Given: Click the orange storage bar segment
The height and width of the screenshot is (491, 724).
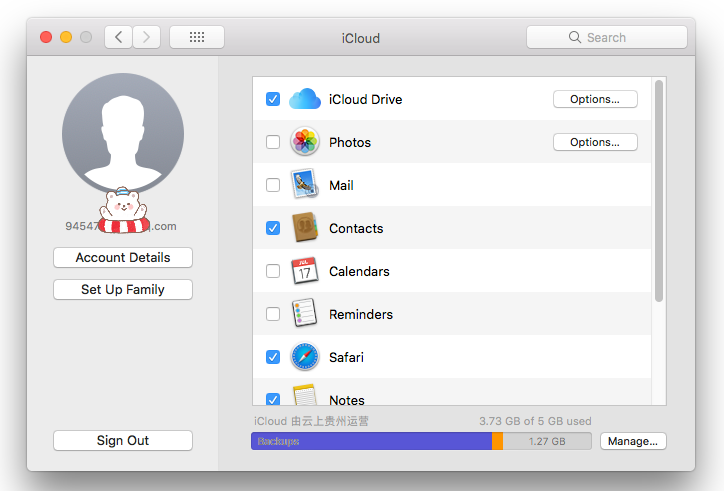Looking at the screenshot, I should point(497,441).
